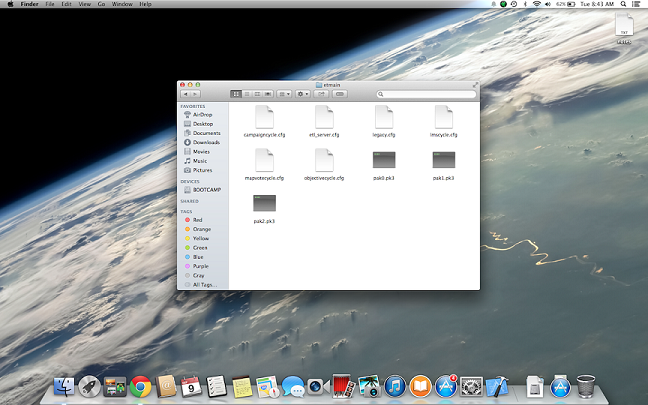Open AirDrop in the sidebar

coord(202,114)
